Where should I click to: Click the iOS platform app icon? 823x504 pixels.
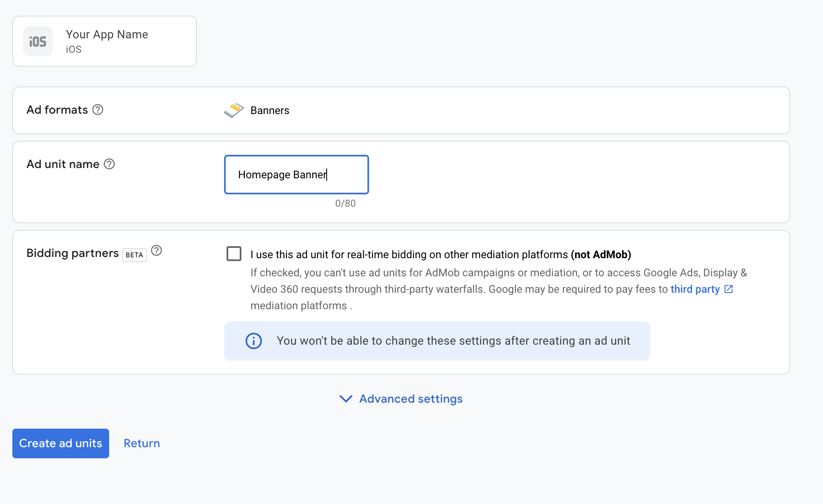pyautogui.click(x=38, y=41)
